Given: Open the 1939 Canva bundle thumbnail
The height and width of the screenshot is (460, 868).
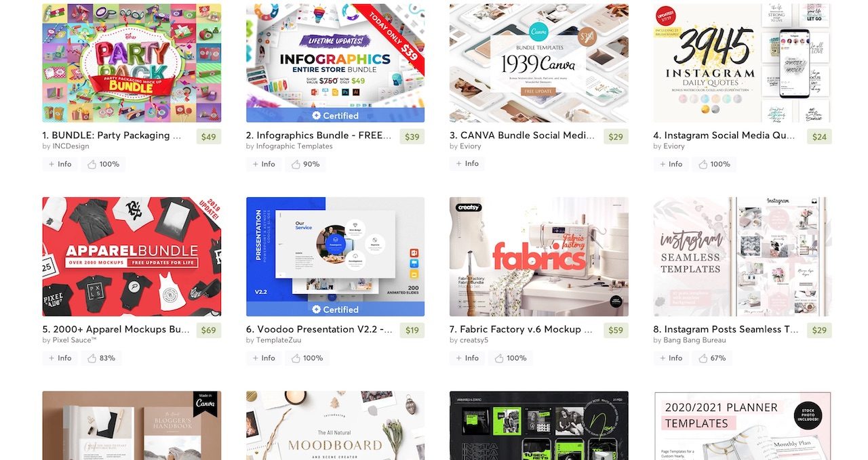Looking at the screenshot, I should [538, 63].
